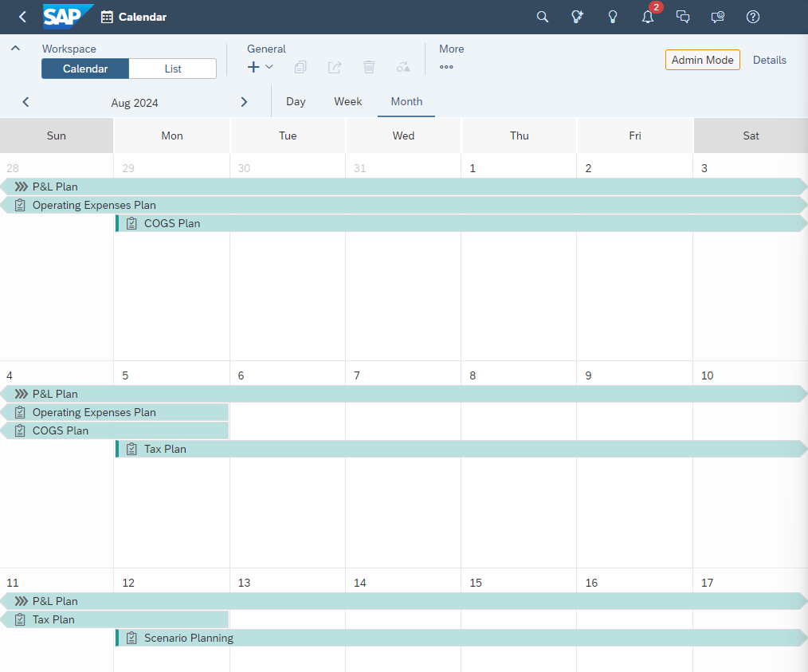Click the Share icon in General toolbar

tap(335, 67)
